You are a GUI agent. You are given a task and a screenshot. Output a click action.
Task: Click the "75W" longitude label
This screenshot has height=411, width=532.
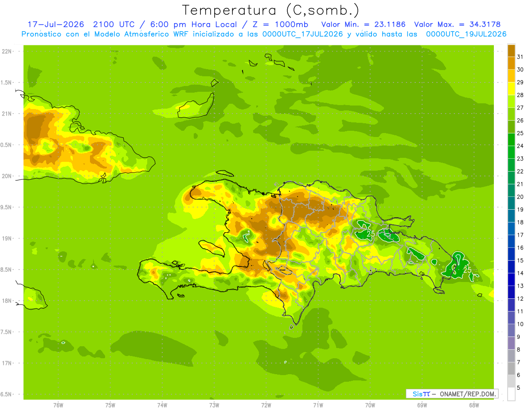pyautogui.click(x=110, y=405)
